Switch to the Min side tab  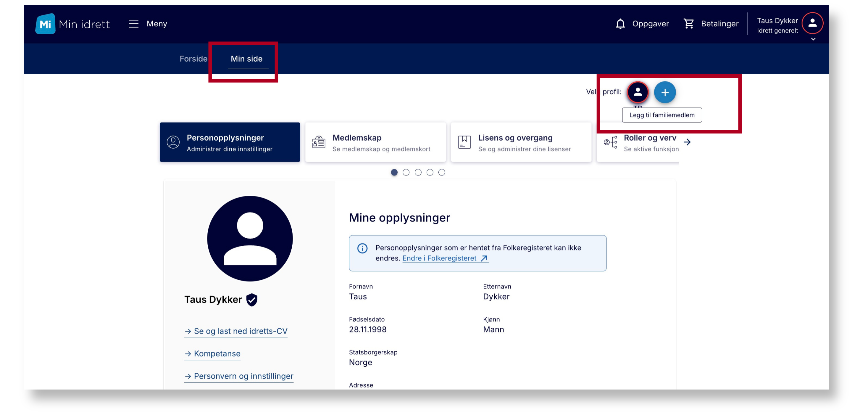point(246,59)
